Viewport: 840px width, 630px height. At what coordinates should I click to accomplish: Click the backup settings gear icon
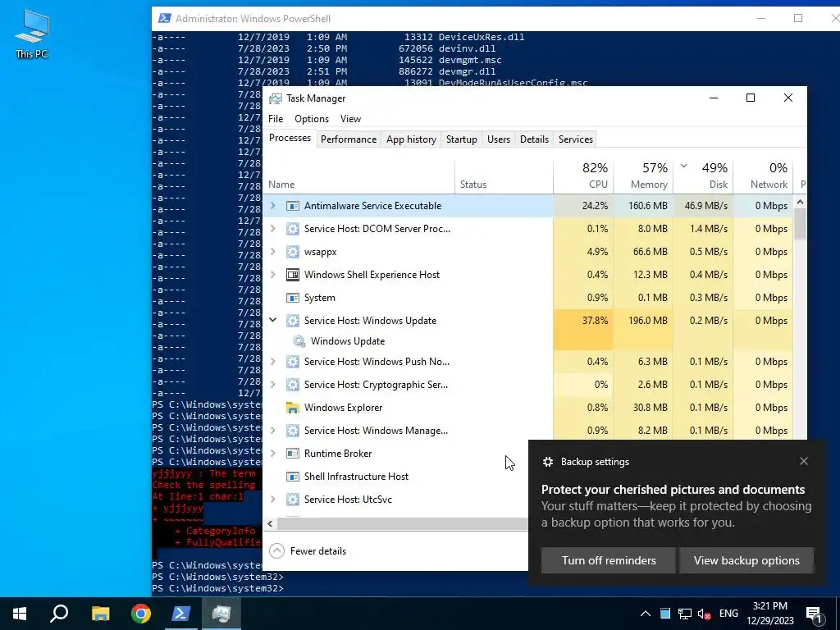[547, 462]
